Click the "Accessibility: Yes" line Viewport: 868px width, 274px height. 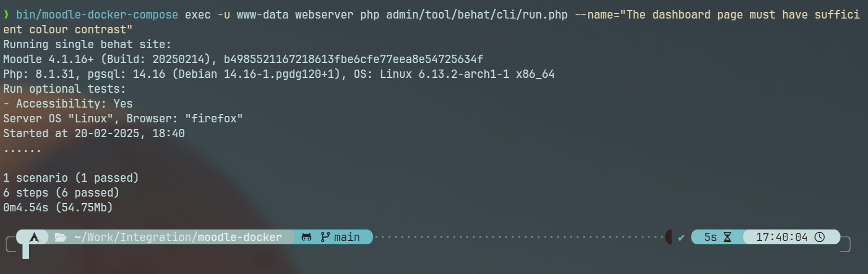click(x=68, y=104)
